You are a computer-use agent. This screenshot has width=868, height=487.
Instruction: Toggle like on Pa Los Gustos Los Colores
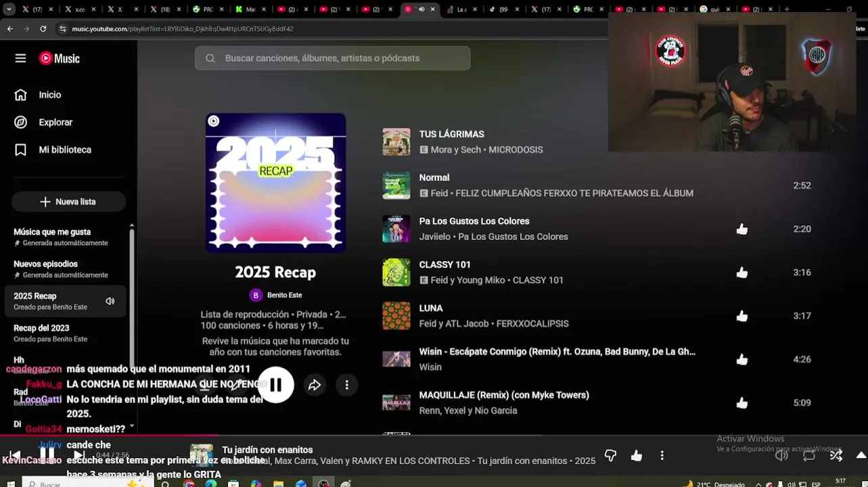point(742,229)
